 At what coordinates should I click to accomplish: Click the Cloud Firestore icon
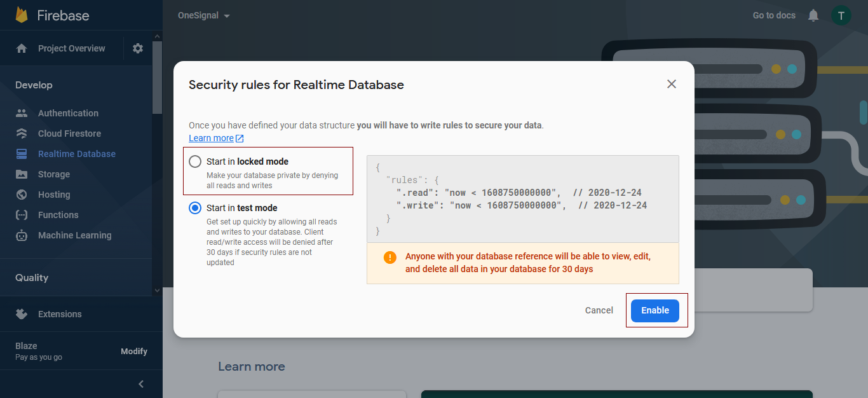22,134
